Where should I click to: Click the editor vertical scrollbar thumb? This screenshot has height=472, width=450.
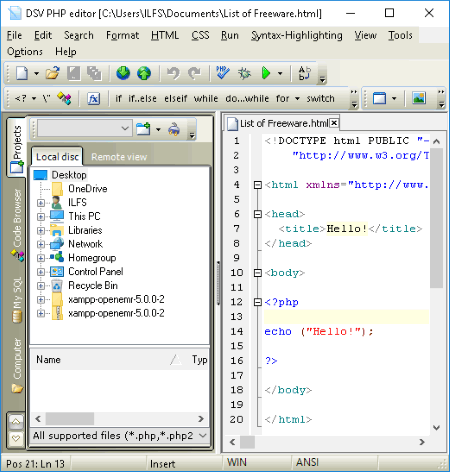tap(436, 218)
